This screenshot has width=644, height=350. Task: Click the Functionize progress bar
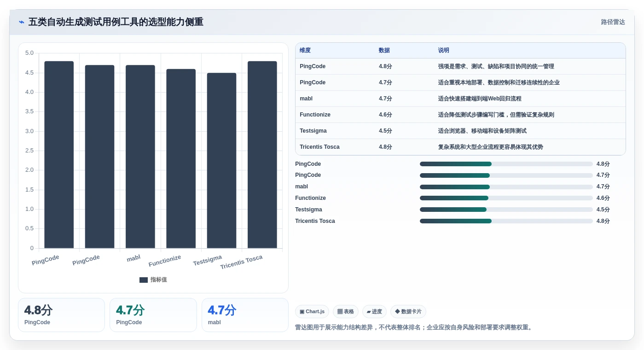pyautogui.click(x=506, y=198)
